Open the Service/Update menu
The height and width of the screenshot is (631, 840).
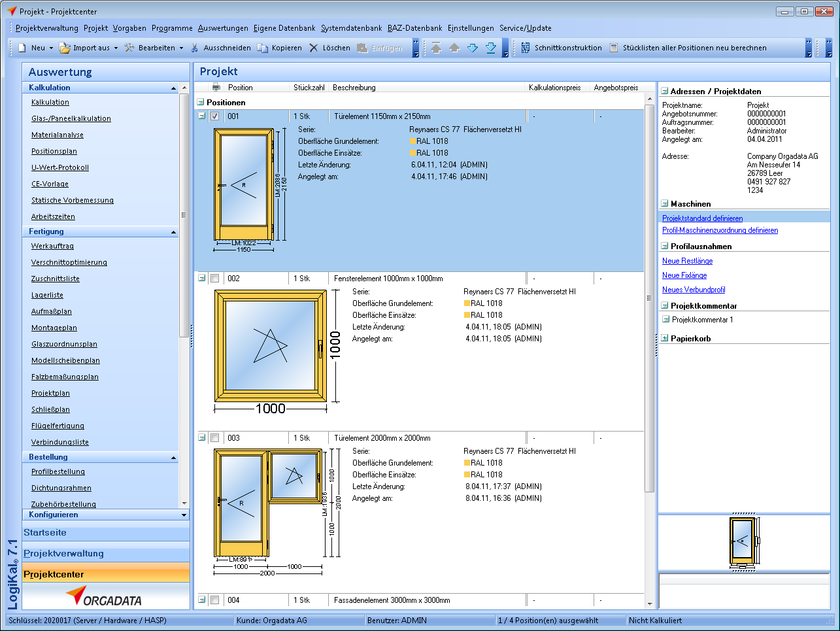[x=526, y=28]
